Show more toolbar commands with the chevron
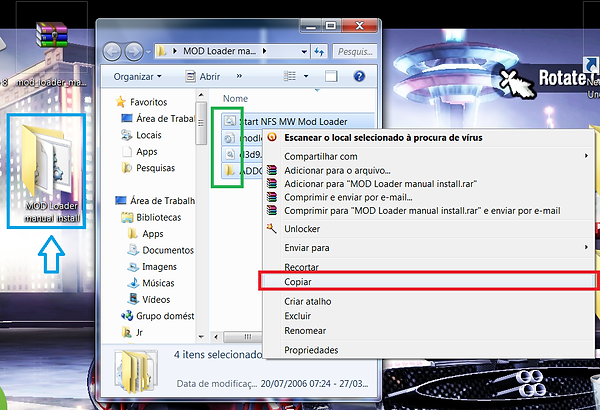 (x=239, y=76)
